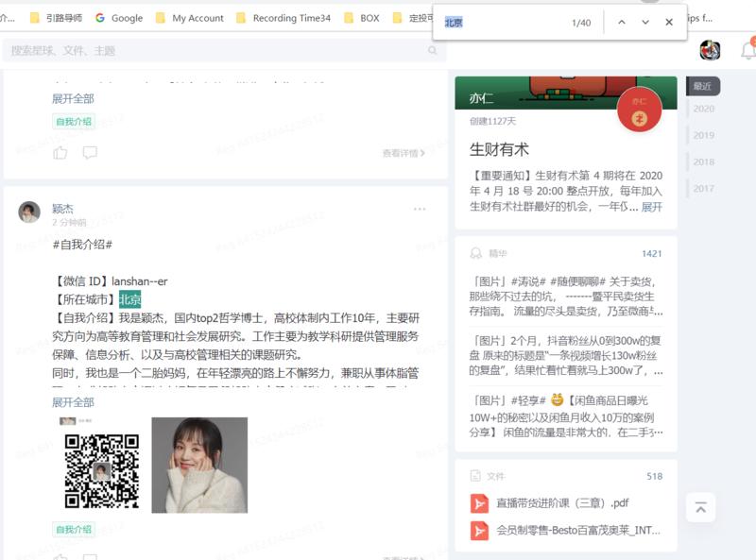This screenshot has height=560, width=756.
Task: Click the back-to-top arrow icon
Action: (700, 507)
